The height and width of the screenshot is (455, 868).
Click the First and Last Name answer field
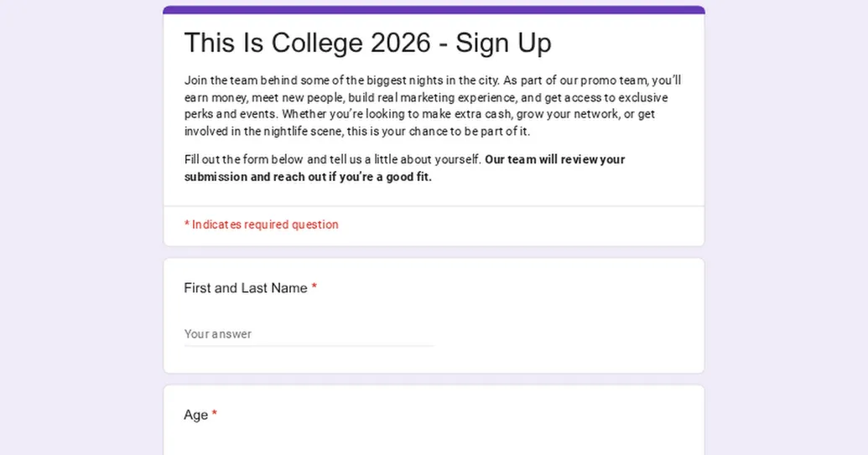click(309, 333)
